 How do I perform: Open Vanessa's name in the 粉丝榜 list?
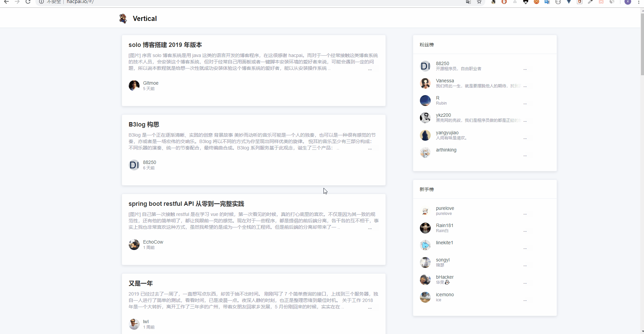point(445,81)
